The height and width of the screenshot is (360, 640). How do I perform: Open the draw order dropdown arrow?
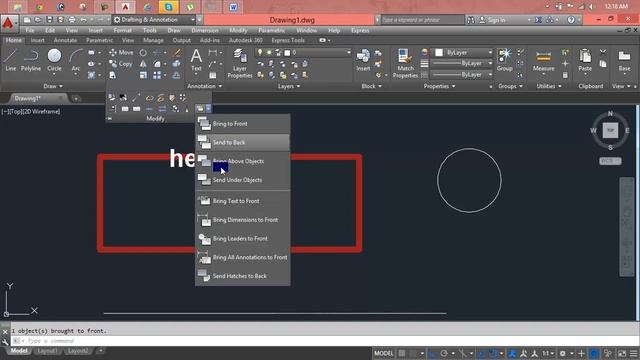click(x=209, y=108)
